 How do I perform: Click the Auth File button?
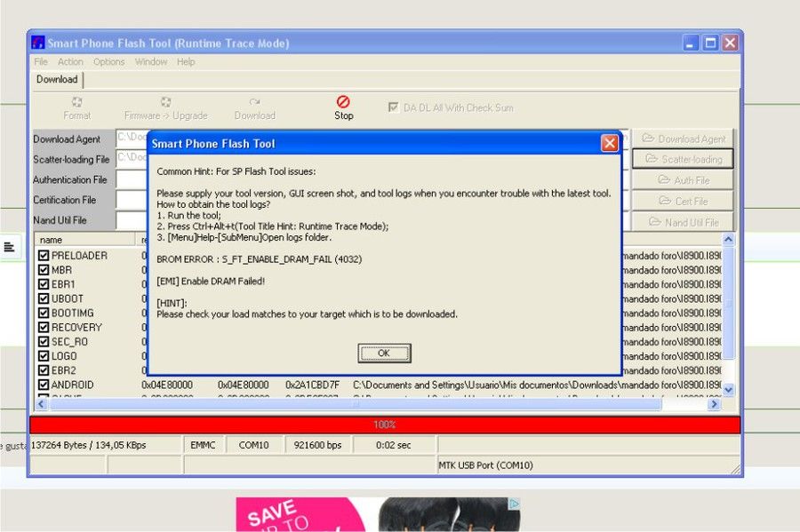683,180
